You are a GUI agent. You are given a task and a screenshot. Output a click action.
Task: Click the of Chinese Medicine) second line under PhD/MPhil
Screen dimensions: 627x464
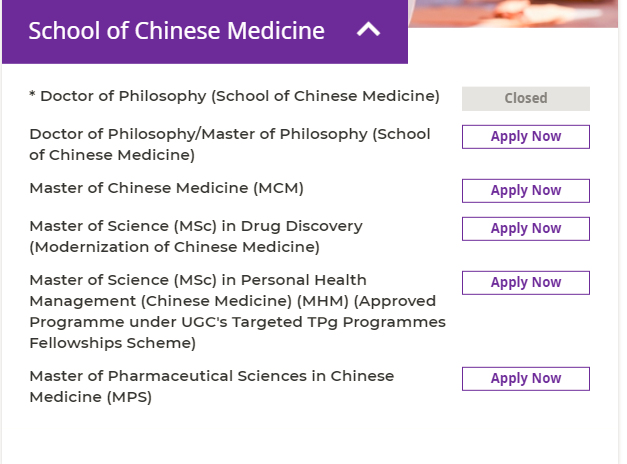112,155
